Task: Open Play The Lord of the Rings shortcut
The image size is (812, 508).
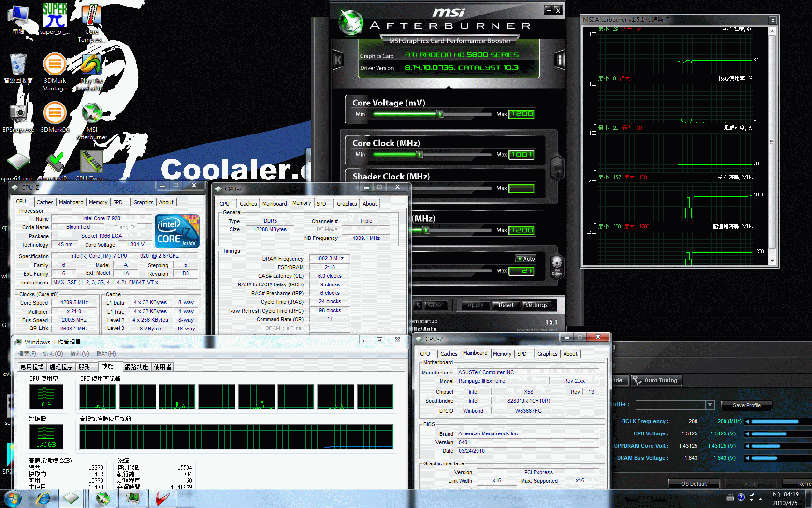Action: point(91,72)
